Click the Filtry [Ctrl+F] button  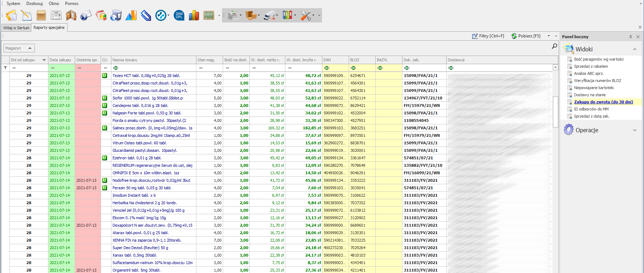(488, 36)
